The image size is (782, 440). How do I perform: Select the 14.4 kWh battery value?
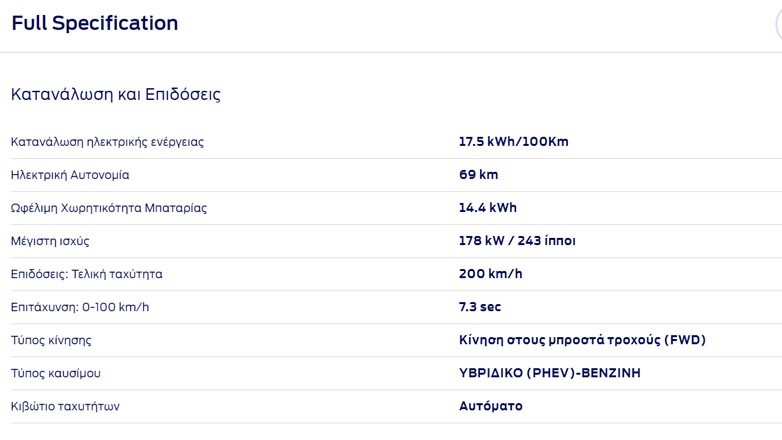coord(488,208)
